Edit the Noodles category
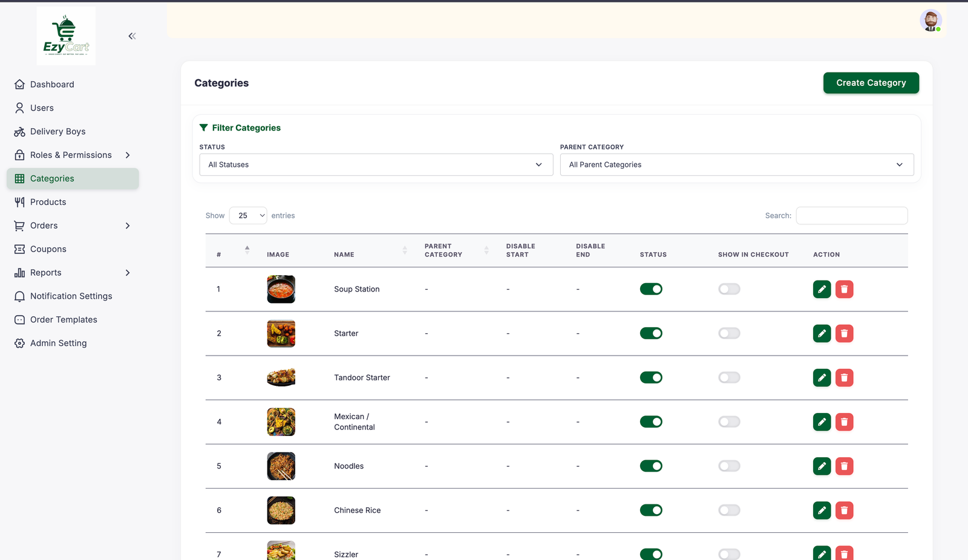Image resolution: width=968 pixels, height=560 pixels. (x=822, y=466)
